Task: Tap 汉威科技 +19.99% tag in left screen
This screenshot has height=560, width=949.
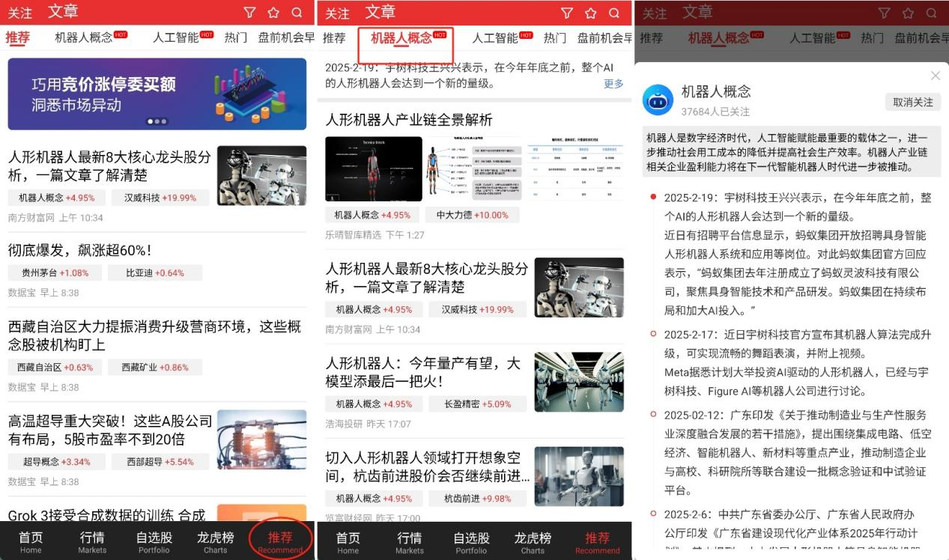Action: pos(160,198)
